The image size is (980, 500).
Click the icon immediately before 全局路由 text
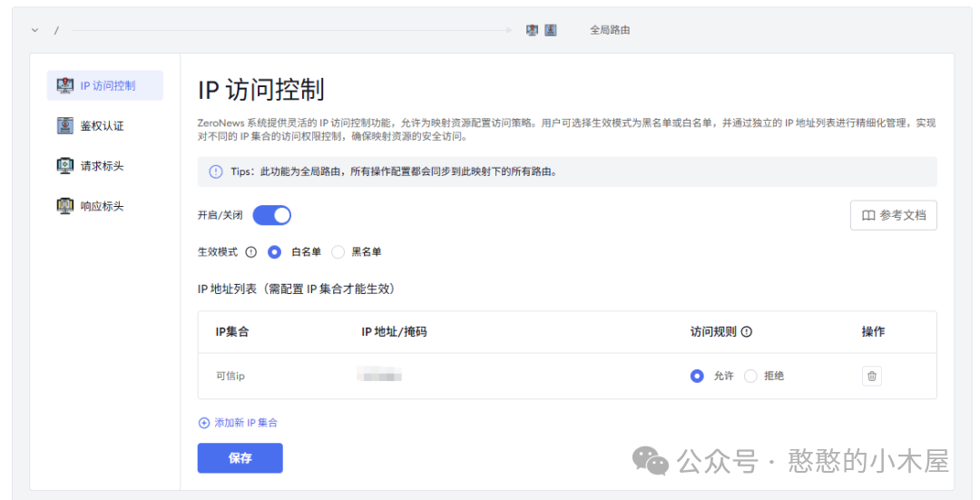pos(551,30)
